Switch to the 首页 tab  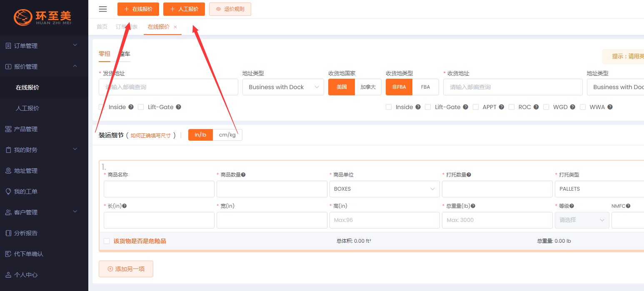point(102,27)
